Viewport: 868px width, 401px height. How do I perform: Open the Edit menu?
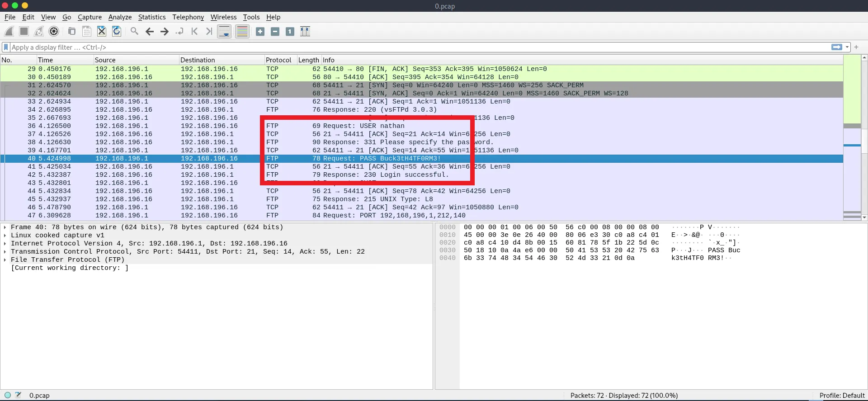pos(28,17)
